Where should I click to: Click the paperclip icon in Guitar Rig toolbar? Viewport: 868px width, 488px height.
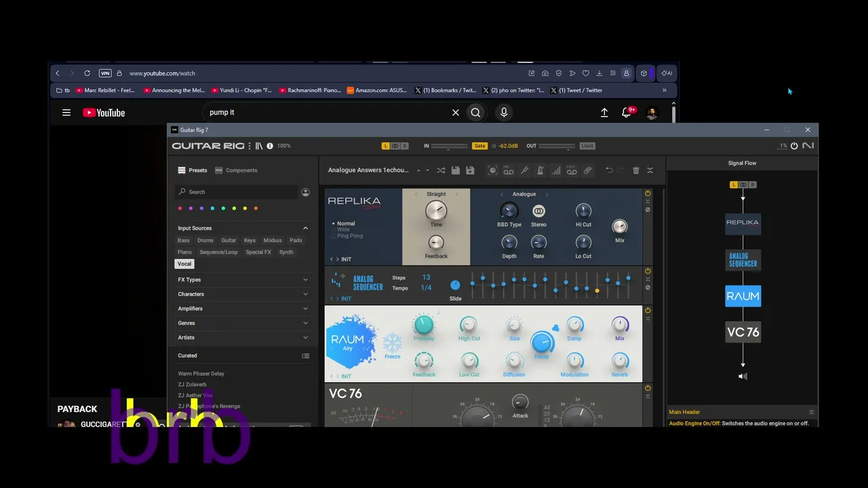coord(587,171)
